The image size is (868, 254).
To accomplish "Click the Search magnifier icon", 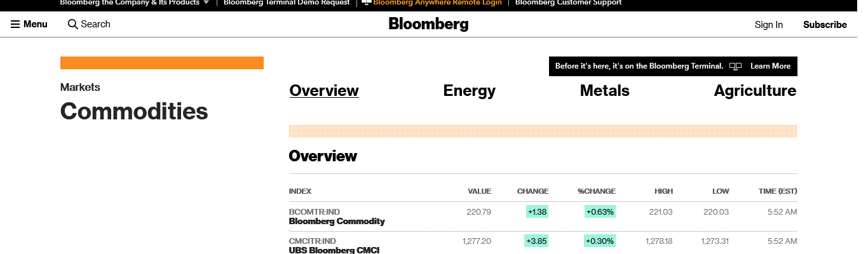I will pos(73,24).
